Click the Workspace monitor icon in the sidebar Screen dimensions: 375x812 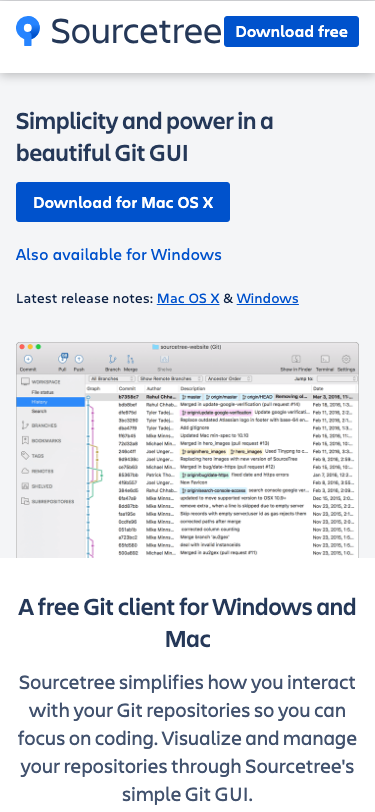pyautogui.click(x=25, y=382)
